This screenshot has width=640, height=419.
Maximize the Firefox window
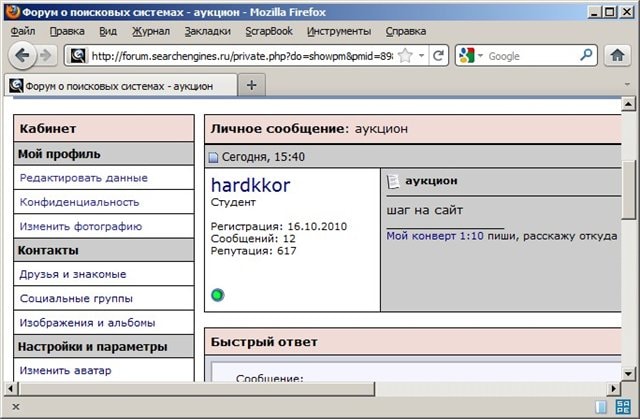coord(610,12)
